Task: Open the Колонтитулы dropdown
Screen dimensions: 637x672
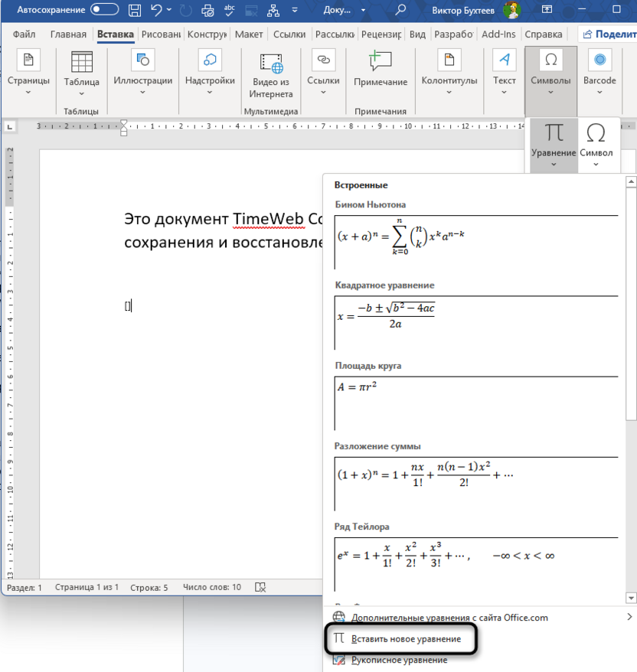Action: [449, 73]
